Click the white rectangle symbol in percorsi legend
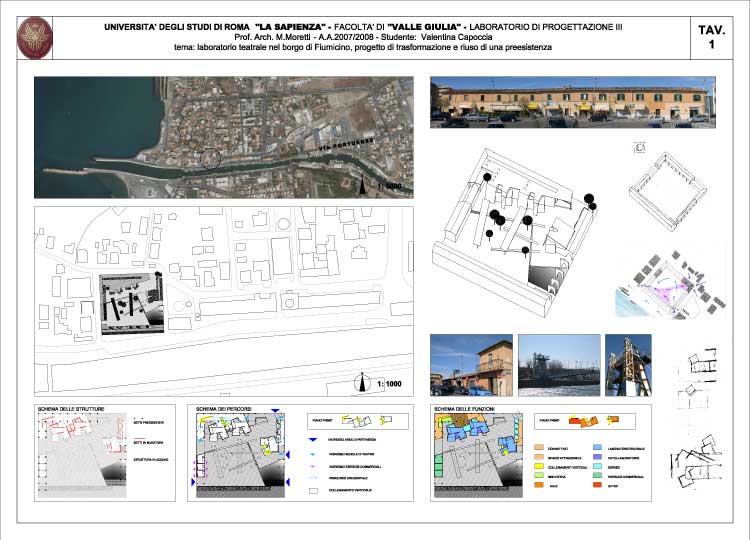Screen dimensions: 750x540 [x=313, y=490]
